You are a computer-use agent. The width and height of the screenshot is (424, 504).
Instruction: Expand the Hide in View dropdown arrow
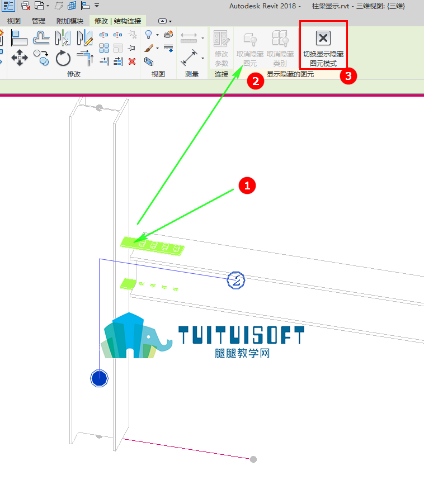pyautogui.click(x=157, y=35)
